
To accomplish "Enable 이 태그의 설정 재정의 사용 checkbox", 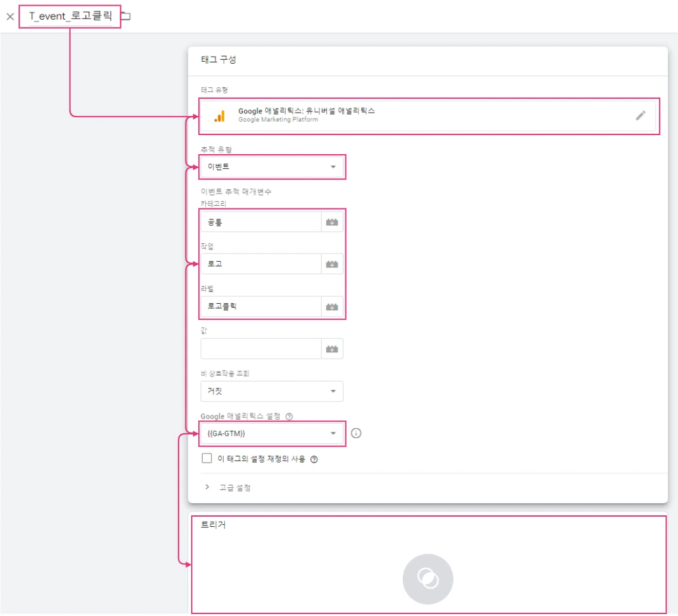I will 206,458.
